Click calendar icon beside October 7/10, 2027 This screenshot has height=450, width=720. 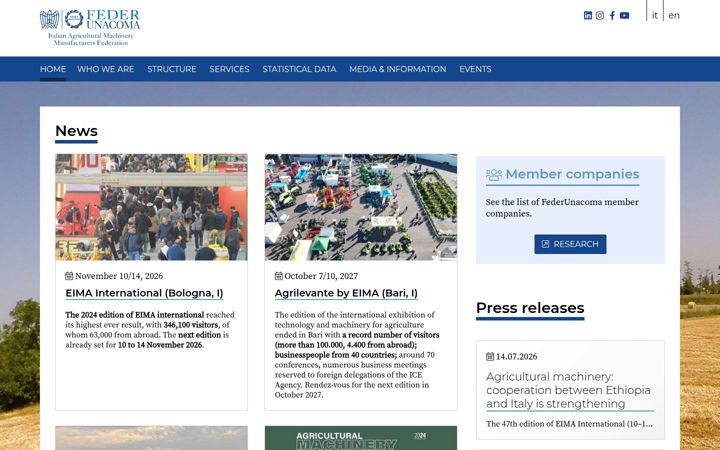click(279, 276)
